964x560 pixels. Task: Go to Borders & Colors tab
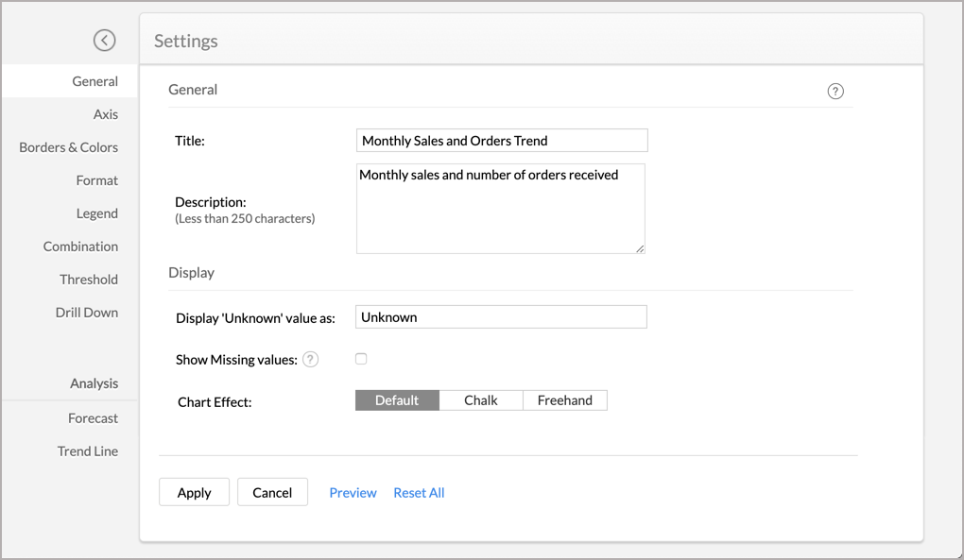[69, 147]
